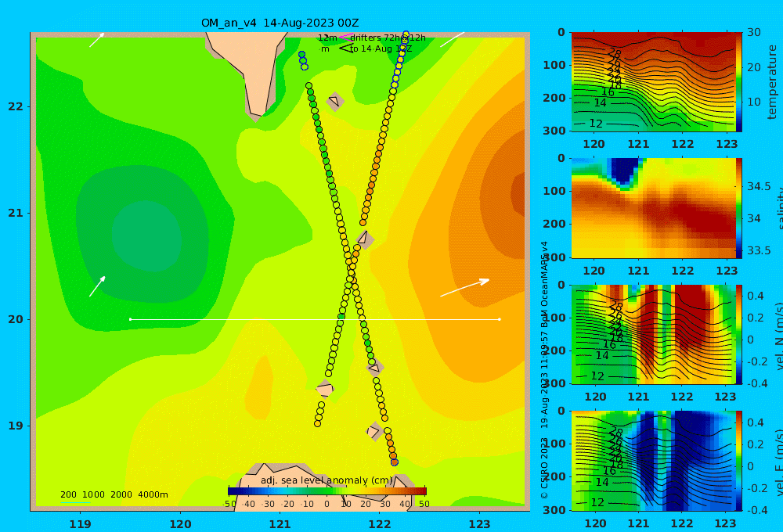Image resolution: width=783 pixels, height=532 pixels.
Task: Click longitude tick label 122 on main map
Action: pos(380,524)
